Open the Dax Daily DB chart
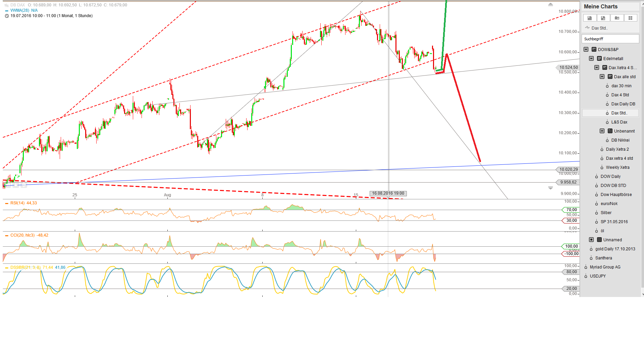The image size is (644, 349). [623, 104]
